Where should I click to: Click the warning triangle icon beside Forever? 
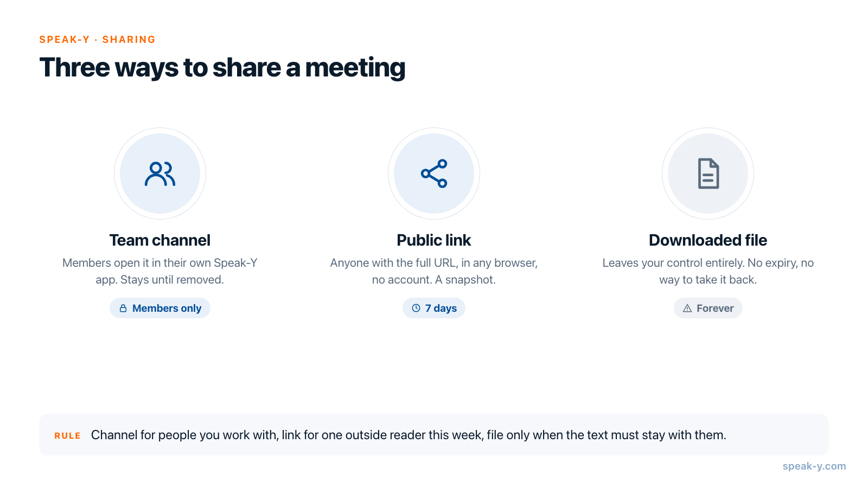pyautogui.click(x=687, y=308)
